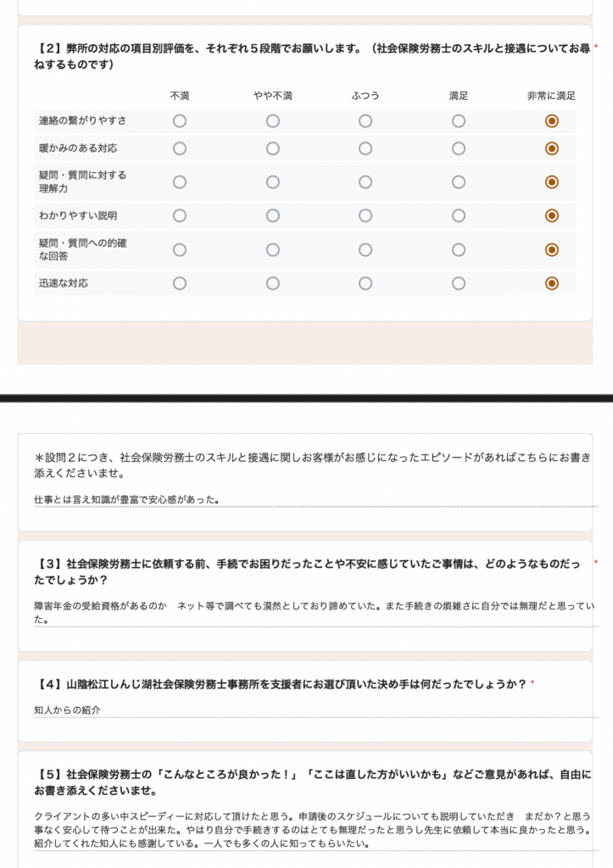Select 非常に満足 for わかりやすい説明
The height and width of the screenshot is (868, 613).
(x=552, y=215)
